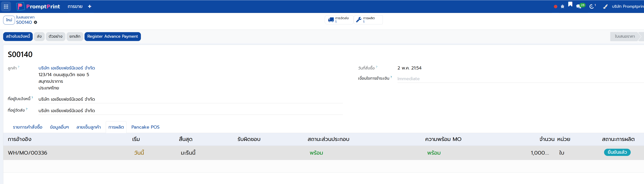Sort by ความพร้อม MO column header
The height and width of the screenshot is (184, 644).
[443, 139]
